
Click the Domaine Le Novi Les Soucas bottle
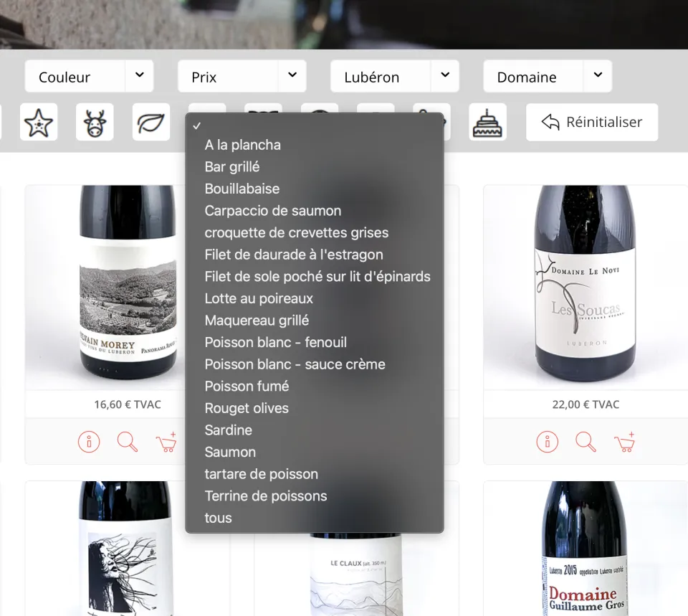pos(586,283)
